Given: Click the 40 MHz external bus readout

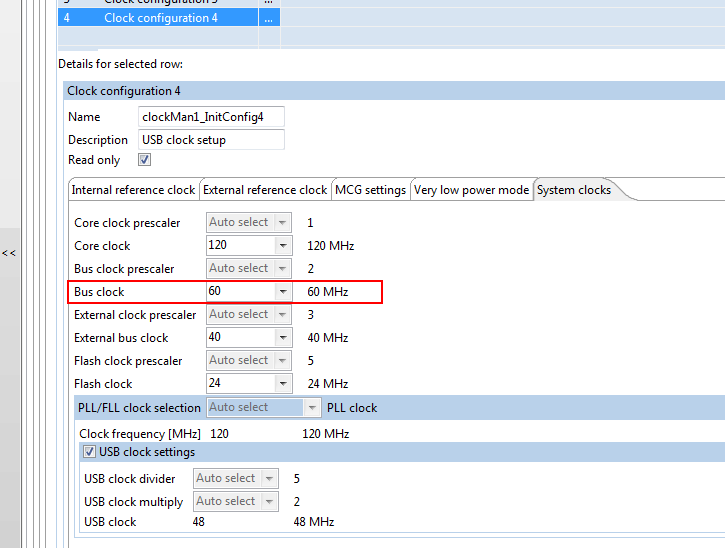Looking at the screenshot, I should (328, 338).
